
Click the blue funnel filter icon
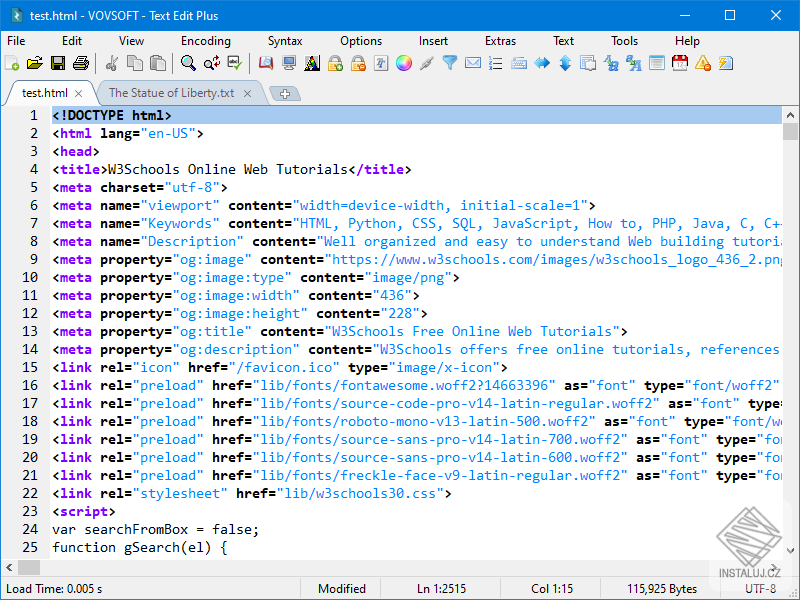(x=450, y=63)
